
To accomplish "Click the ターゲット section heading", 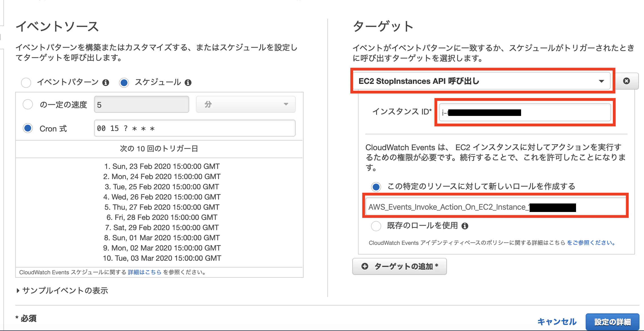I will coord(383,26).
